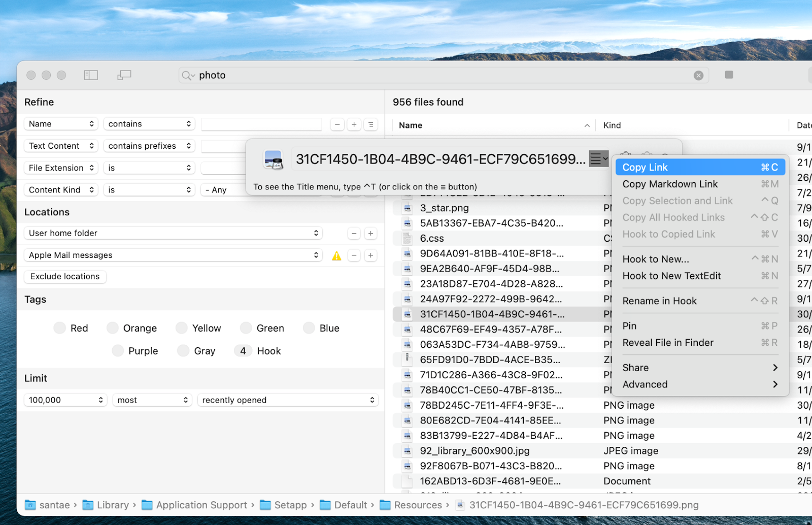
Task: Open the Apple Mail messages location dropdown
Action: (x=173, y=255)
